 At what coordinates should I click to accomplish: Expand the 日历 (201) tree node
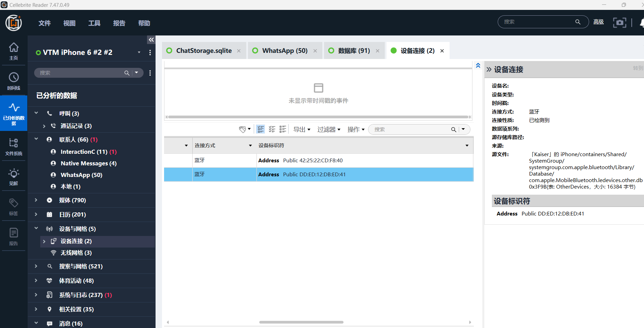tap(36, 214)
